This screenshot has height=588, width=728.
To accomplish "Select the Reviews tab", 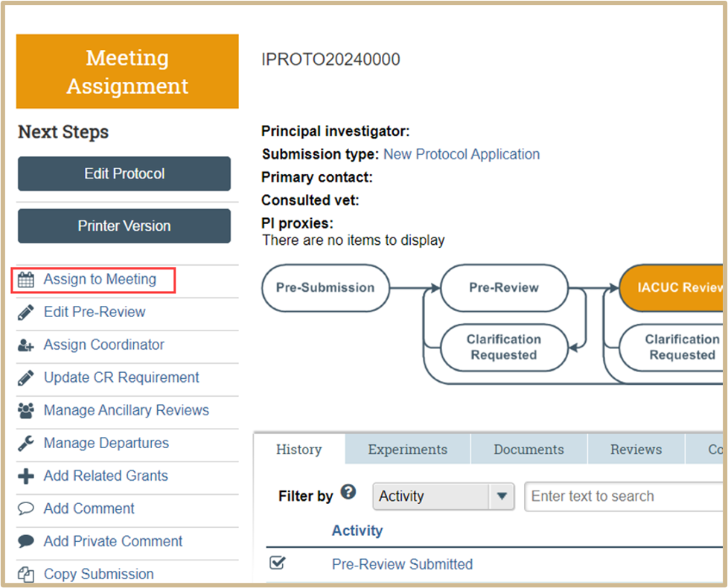I will coord(636,450).
